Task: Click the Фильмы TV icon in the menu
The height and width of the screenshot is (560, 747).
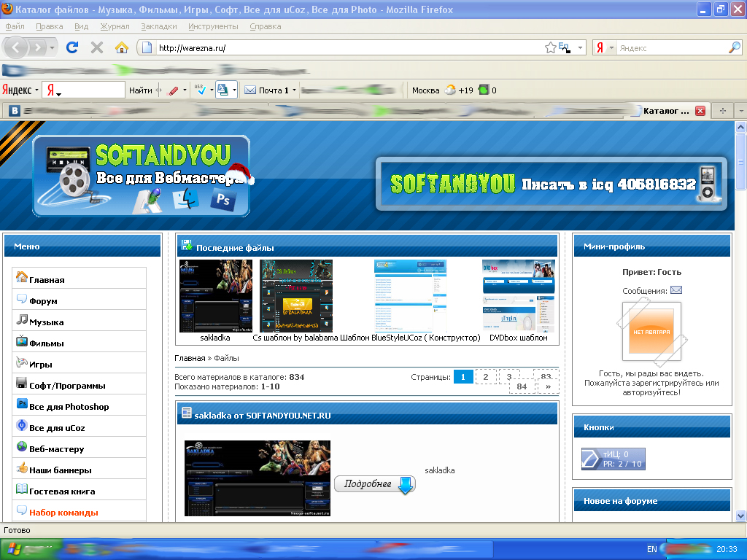Action: tap(21, 341)
